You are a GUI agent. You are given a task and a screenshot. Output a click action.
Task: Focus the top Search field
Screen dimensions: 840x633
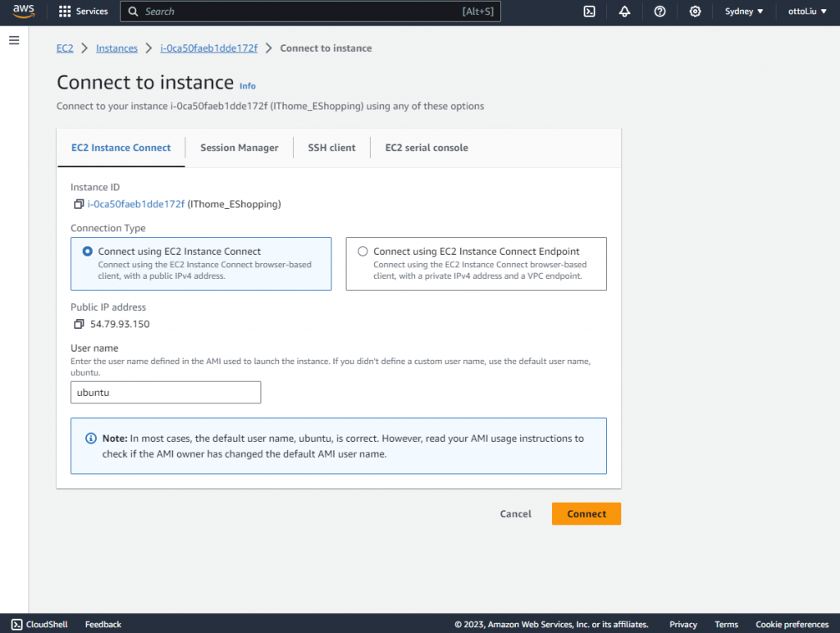pyautogui.click(x=311, y=11)
